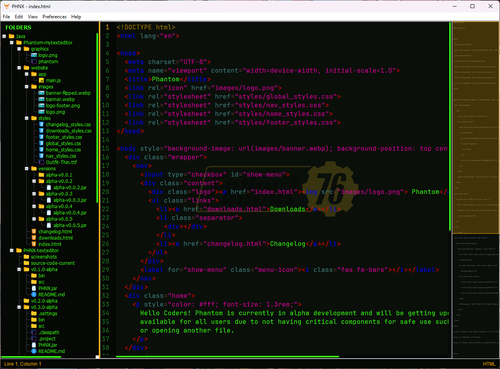The image size is (500, 369).
Task: Click the CSS icon beside footer_styles.css
Action: pyautogui.click(x=41, y=137)
